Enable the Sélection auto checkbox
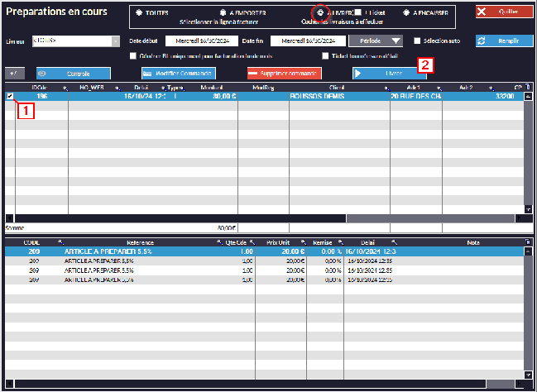537x392 pixels. point(418,41)
